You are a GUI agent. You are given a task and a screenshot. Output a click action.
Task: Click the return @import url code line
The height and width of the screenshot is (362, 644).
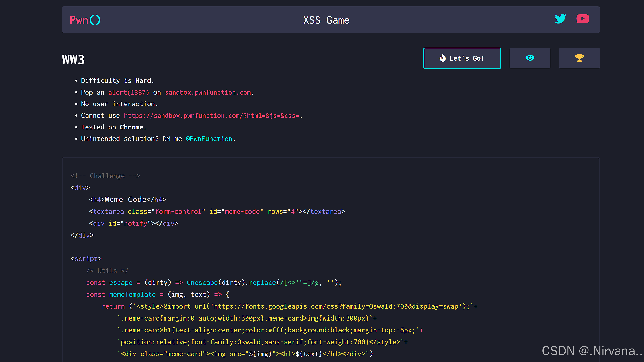[289, 306]
